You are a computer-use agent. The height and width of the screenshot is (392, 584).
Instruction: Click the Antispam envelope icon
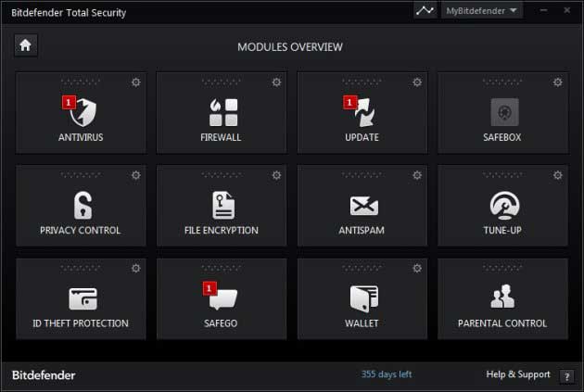click(363, 206)
